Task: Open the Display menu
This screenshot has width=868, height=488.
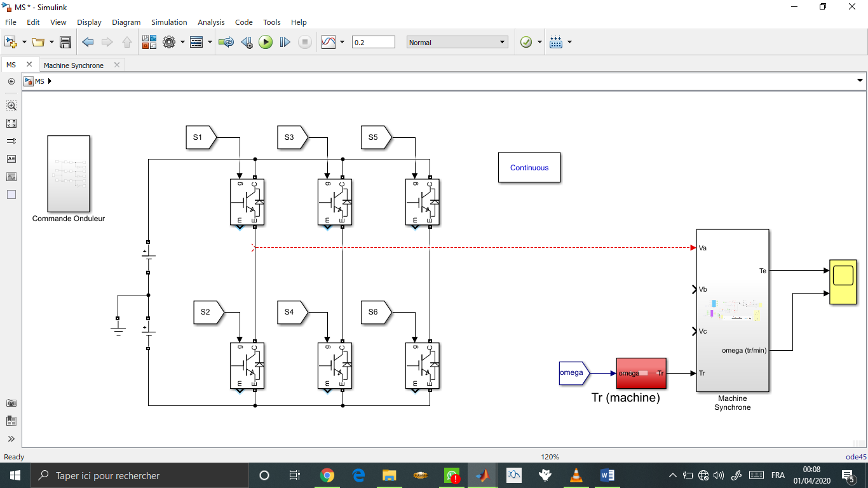Action: 89,22
